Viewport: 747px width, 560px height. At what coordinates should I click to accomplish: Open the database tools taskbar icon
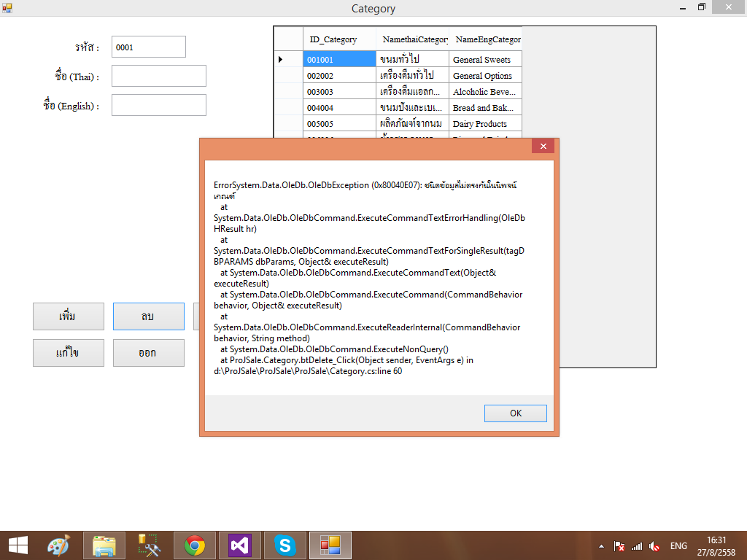[x=149, y=545]
